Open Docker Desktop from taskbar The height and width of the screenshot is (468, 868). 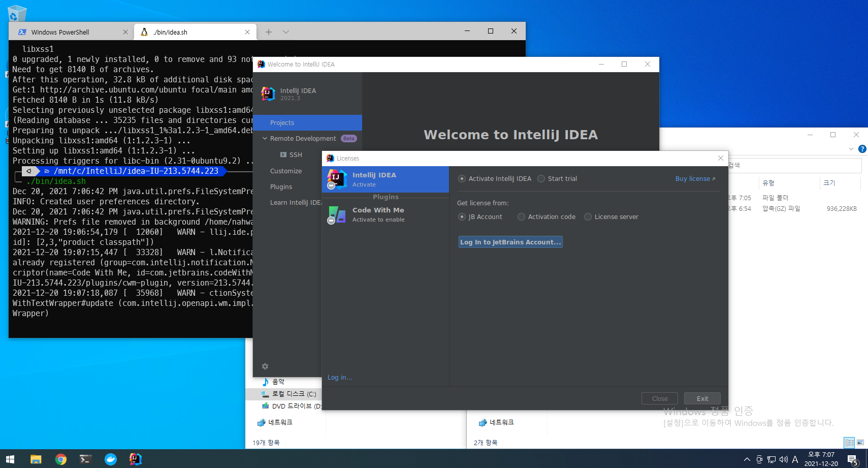110,459
